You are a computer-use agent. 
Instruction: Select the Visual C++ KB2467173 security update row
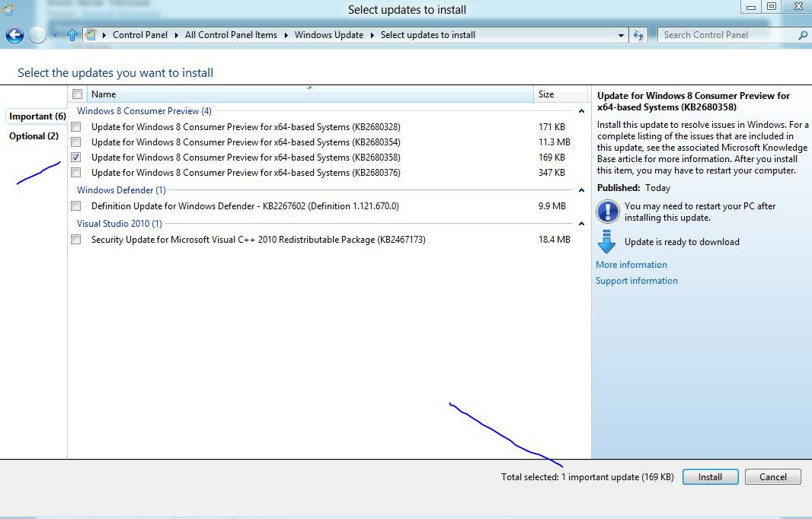[328, 240]
